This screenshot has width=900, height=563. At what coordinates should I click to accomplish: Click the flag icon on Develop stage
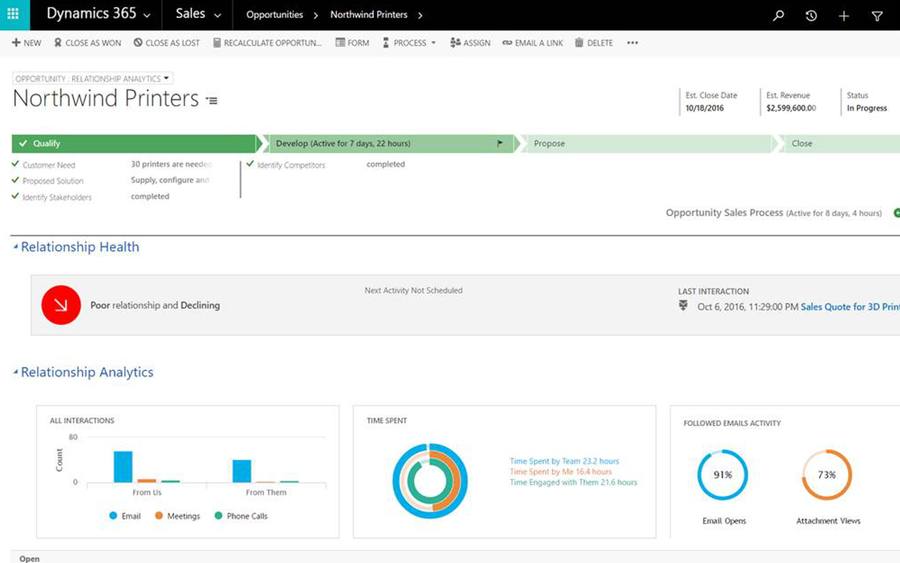[x=500, y=143]
